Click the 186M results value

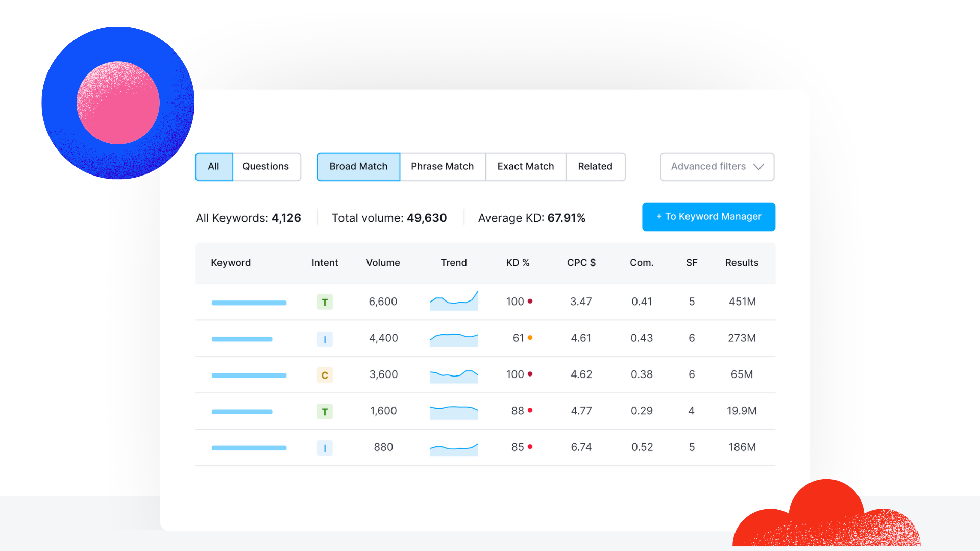pos(742,447)
